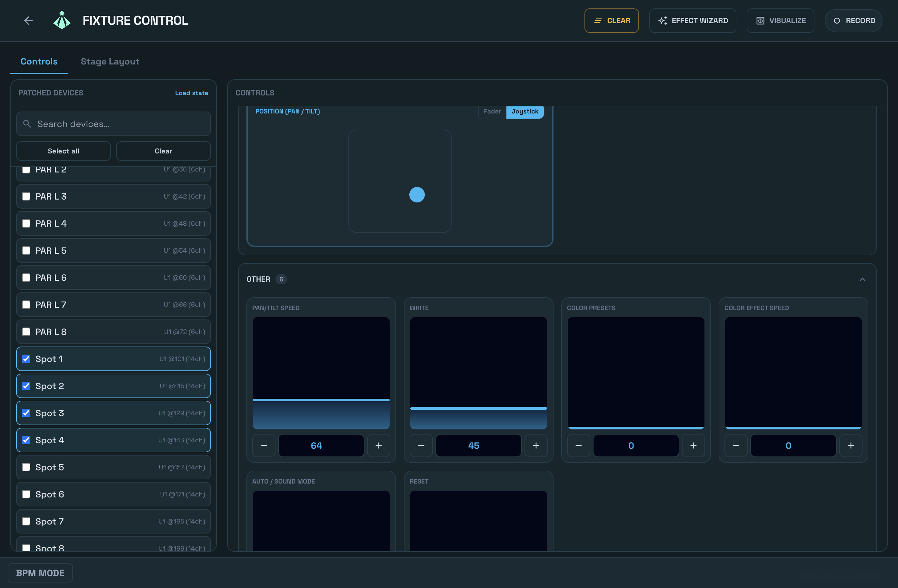Click the POSITION (PAN / TILT) label
This screenshot has height=588, width=898.
tap(287, 111)
